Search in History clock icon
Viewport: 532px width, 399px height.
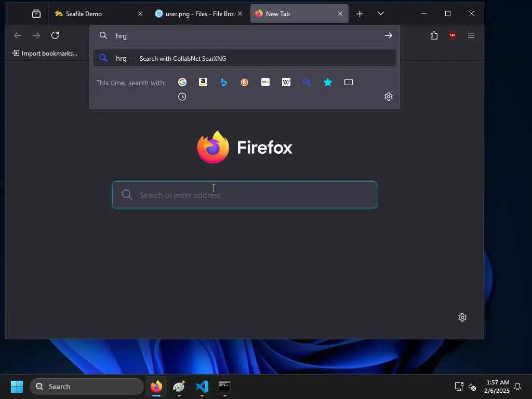(182, 97)
